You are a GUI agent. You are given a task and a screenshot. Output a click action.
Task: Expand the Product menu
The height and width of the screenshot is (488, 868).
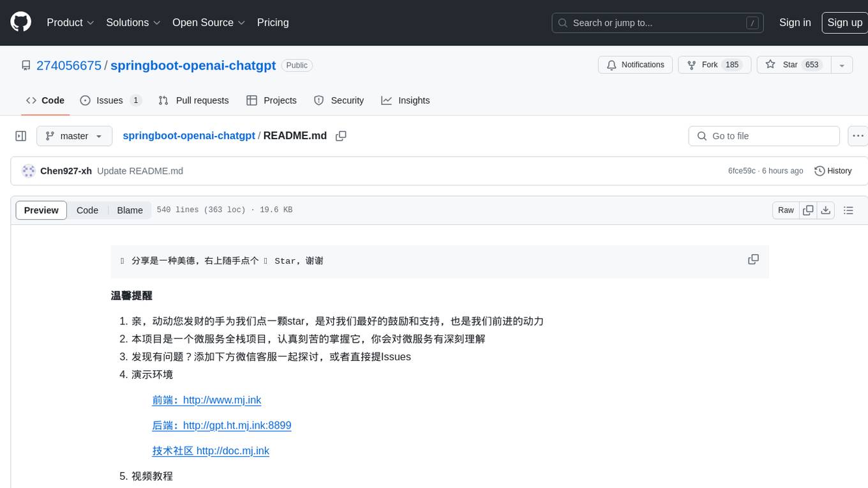(70, 22)
